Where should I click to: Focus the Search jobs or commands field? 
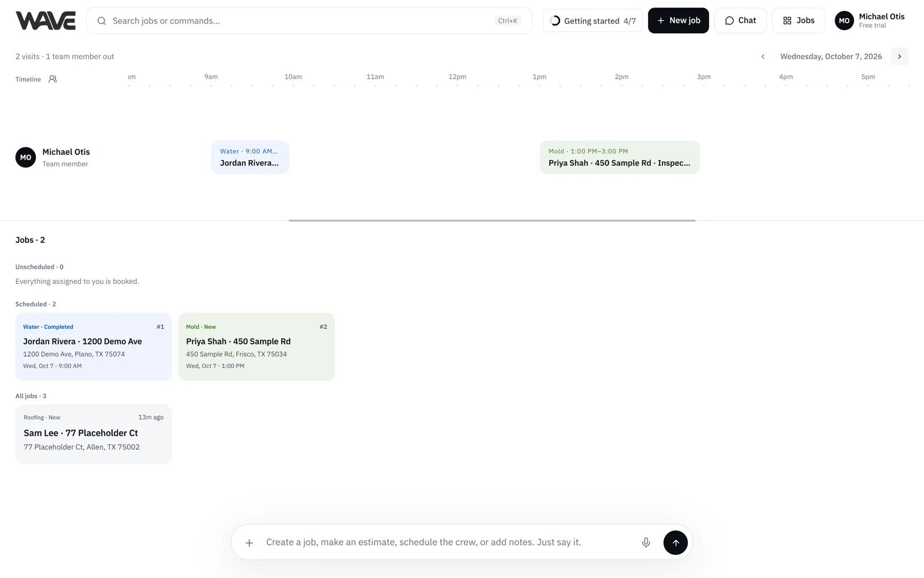click(x=309, y=21)
